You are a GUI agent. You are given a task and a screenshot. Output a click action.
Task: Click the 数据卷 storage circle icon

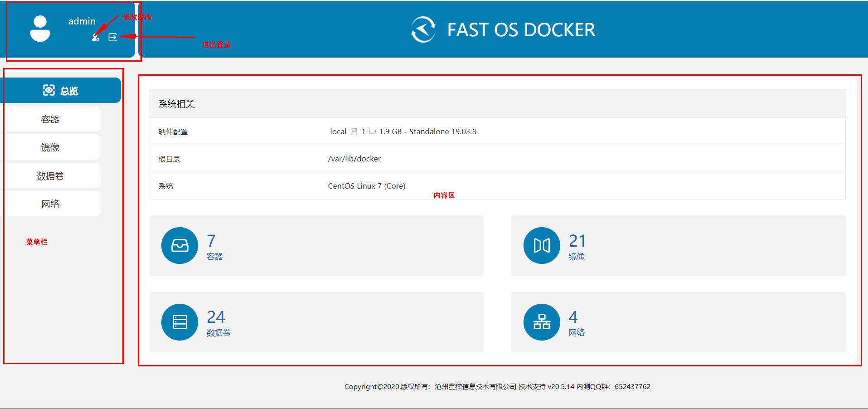tap(180, 322)
